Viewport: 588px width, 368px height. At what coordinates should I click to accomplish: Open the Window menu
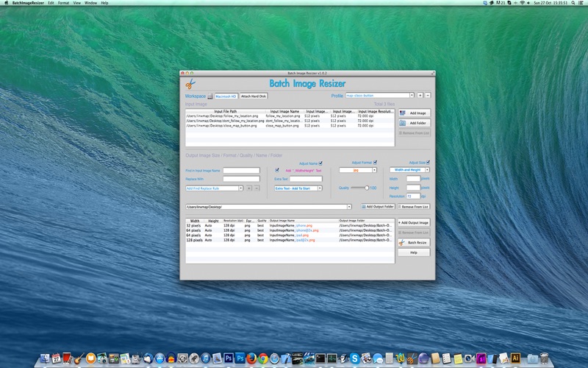point(90,3)
